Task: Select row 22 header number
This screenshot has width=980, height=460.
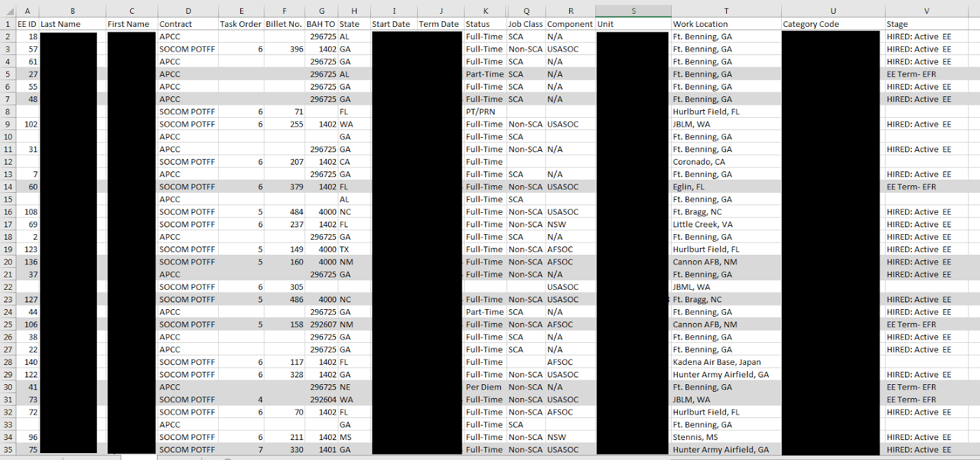Action: (x=8, y=287)
